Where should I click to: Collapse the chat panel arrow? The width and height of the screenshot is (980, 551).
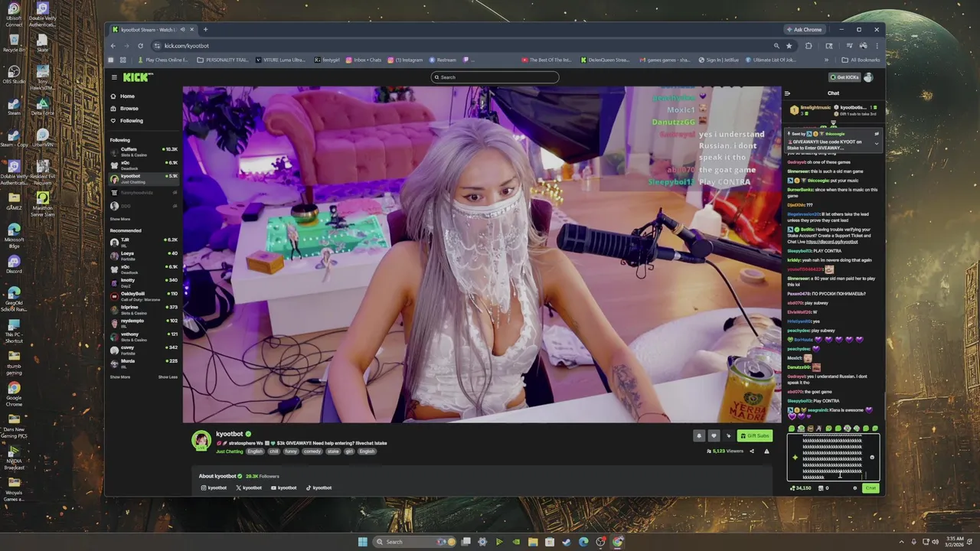click(787, 93)
